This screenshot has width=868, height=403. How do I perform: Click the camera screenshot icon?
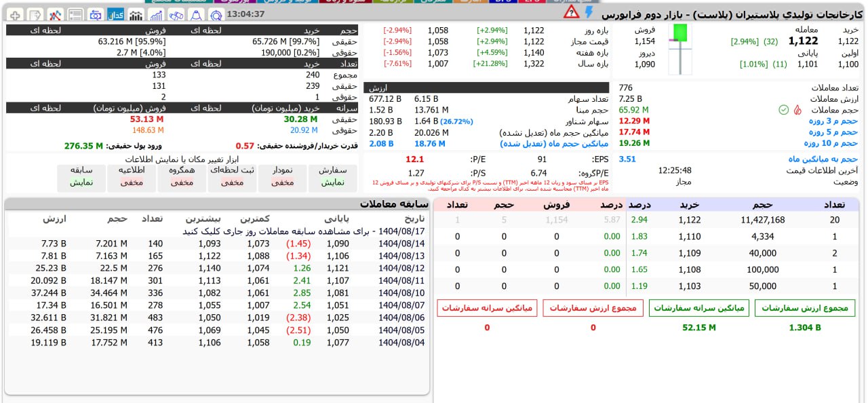[x=96, y=15]
